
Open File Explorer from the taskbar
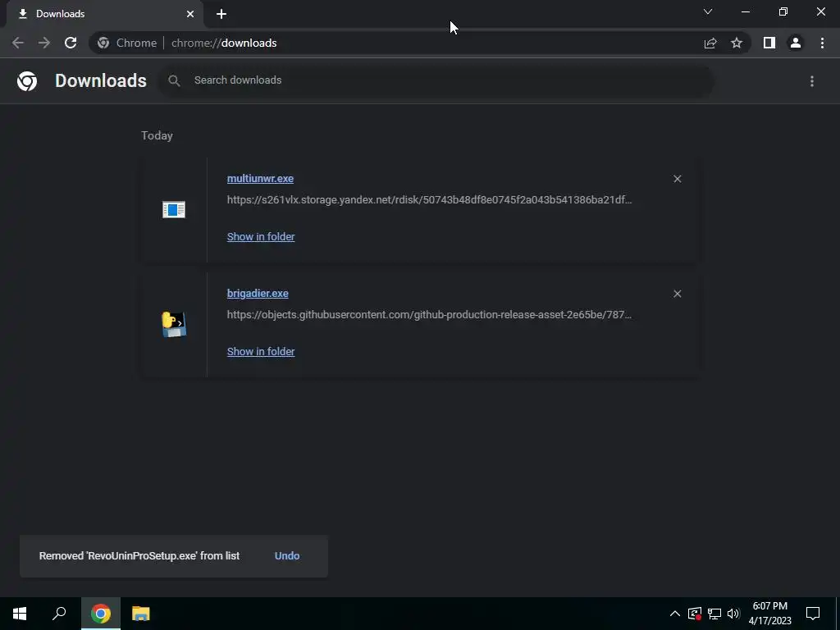click(x=141, y=614)
